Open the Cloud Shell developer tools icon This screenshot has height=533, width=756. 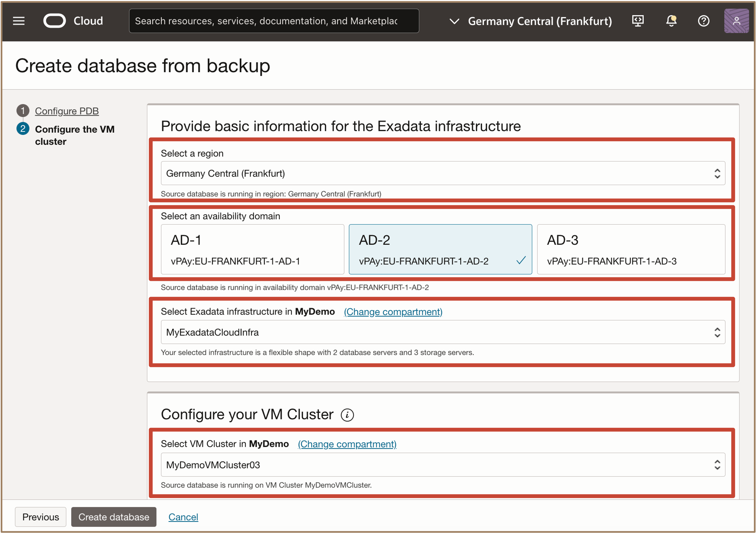click(638, 21)
